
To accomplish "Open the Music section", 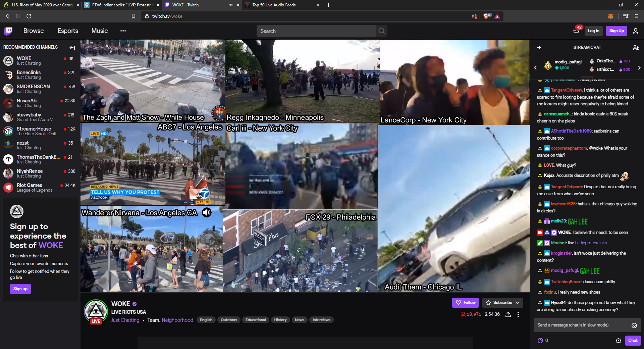I will 100,31.
